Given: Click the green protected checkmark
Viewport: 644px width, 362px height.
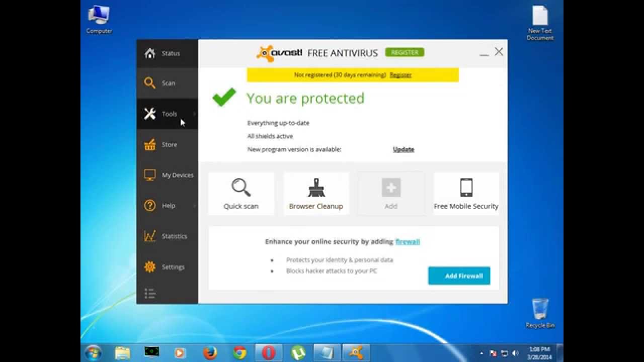Looking at the screenshot, I should click(x=224, y=97).
